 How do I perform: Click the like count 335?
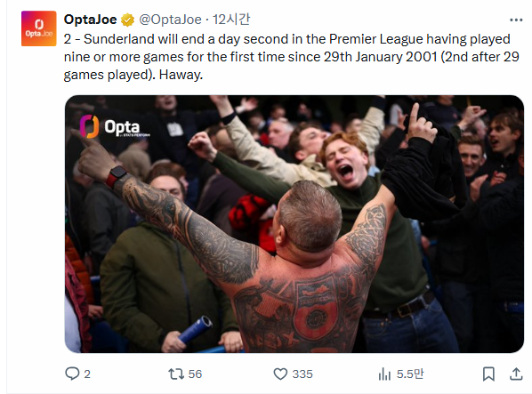(x=302, y=374)
